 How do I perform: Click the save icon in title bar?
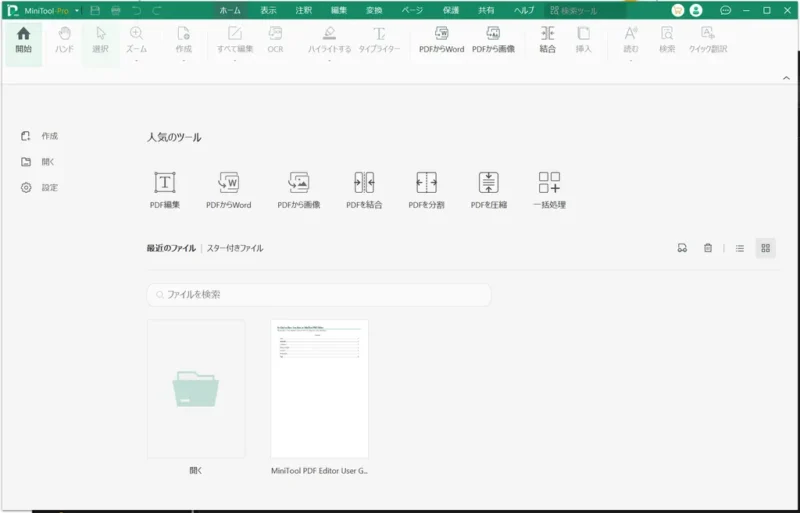tap(95, 10)
